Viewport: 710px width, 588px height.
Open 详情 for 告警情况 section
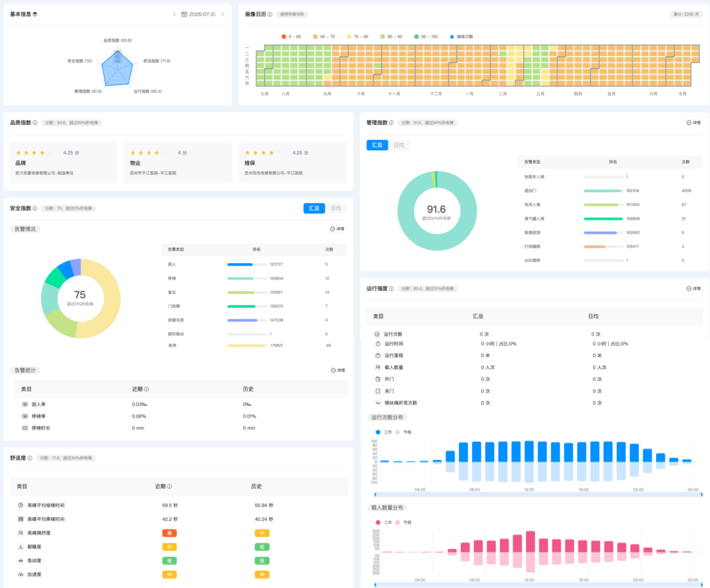(x=337, y=229)
